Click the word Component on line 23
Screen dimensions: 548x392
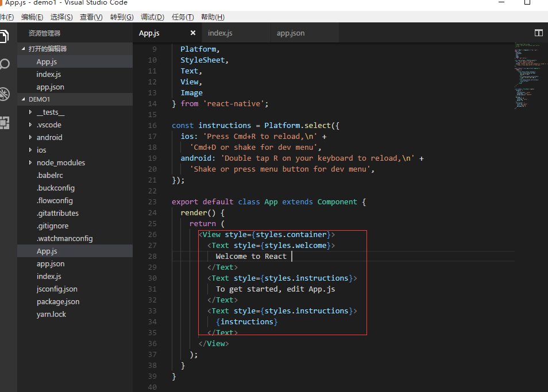click(x=337, y=202)
